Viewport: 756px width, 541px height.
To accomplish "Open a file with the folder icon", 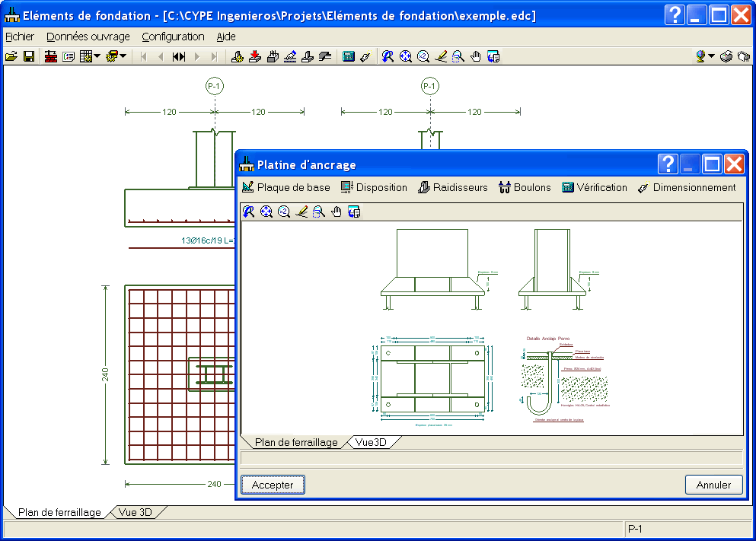I will point(11,56).
